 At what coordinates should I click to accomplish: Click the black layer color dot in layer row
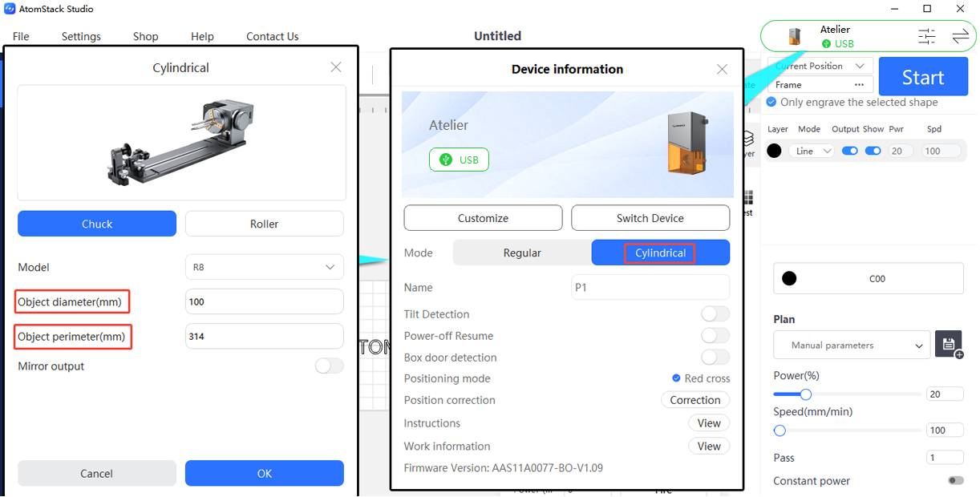[x=774, y=151]
